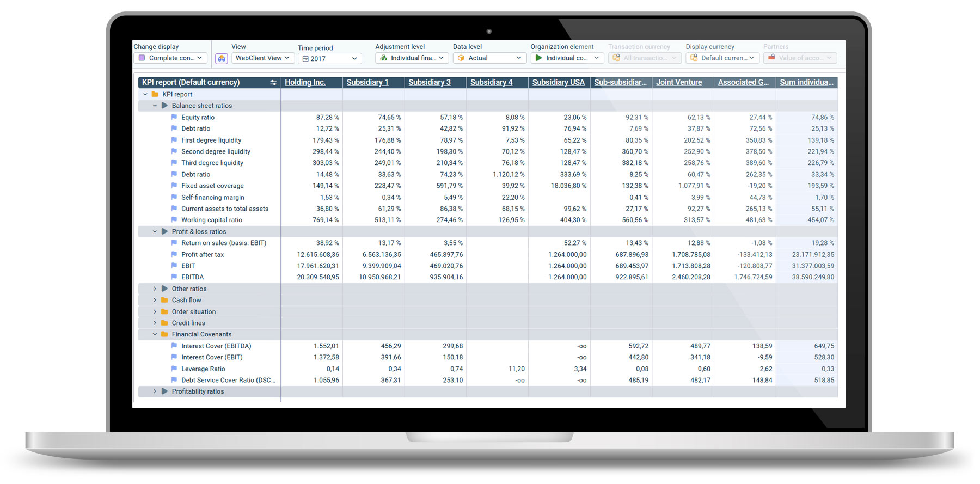
Task: Click the flag icon beside Fixed asset coverage
Action: (x=174, y=186)
